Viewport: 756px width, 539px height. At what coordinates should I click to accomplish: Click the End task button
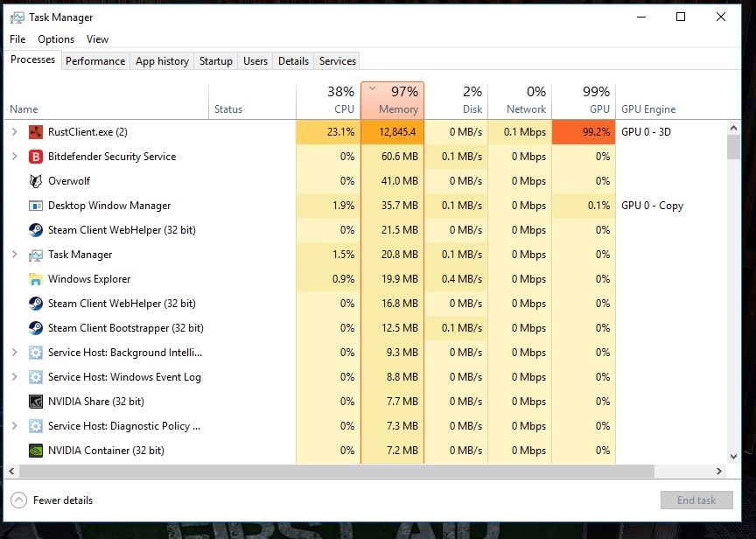[696, 500]
